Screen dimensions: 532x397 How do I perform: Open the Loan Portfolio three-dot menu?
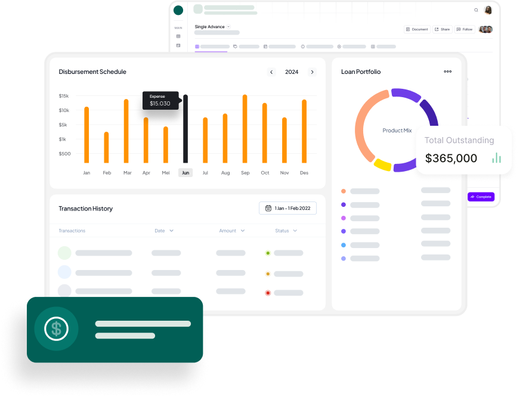click(x=447, y=72)
